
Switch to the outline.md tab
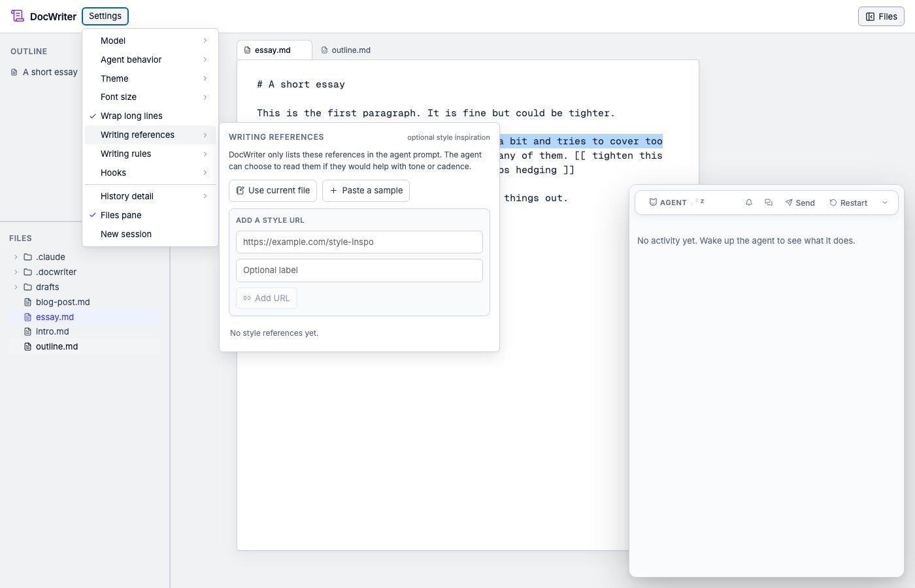pyautogui.click(x=346, y=50)
